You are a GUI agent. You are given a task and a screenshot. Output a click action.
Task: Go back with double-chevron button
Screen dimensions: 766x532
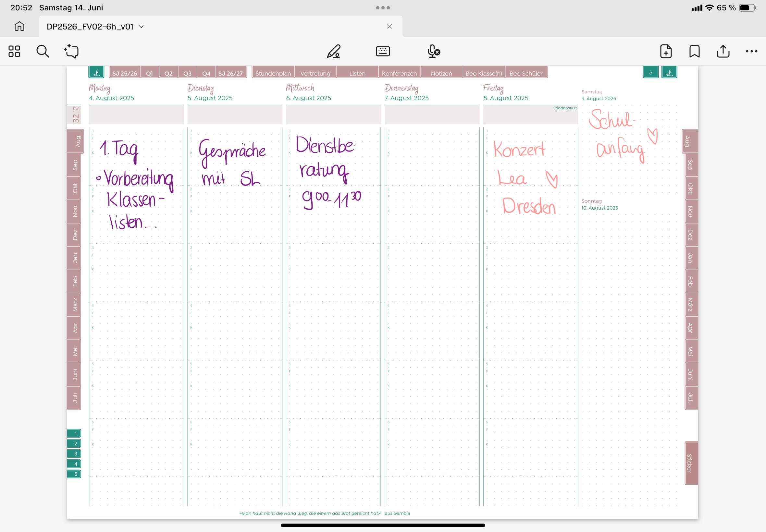[x=650, y=73]
